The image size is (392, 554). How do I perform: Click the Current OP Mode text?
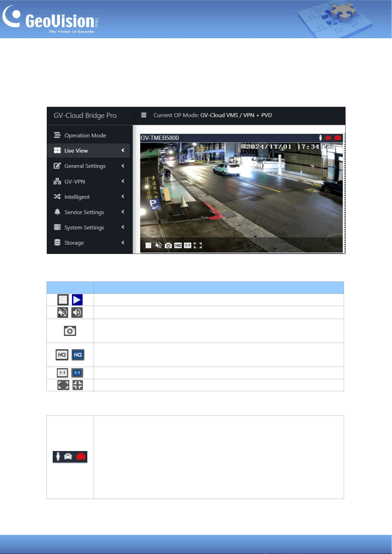212,115
